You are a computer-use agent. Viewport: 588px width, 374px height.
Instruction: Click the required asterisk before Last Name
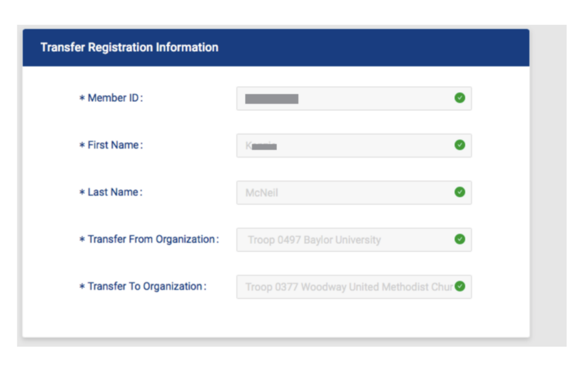pyautogui.click(x=82, y=193)
